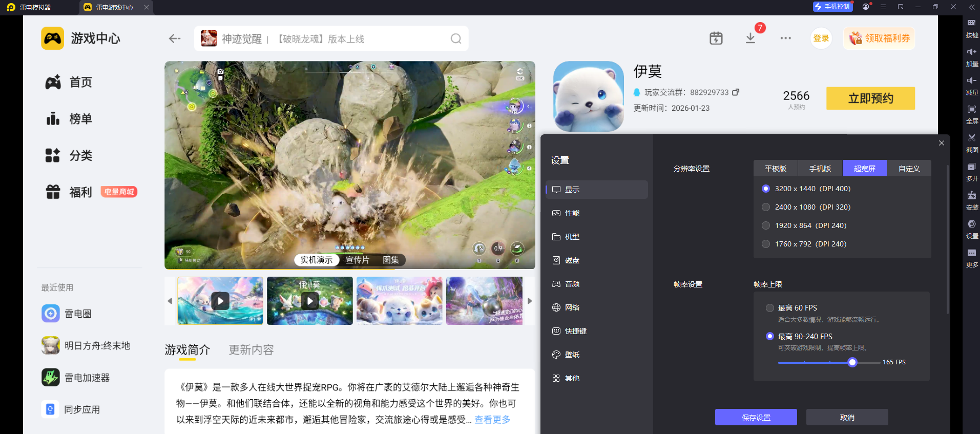Click the download manager icon
This screenshot has height=434, width=980.
[x=750, y=38]
